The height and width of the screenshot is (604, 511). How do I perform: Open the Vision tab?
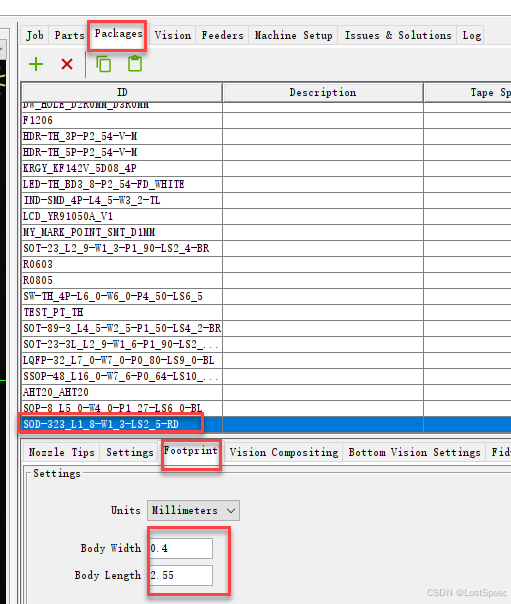pyautogui.click(x=173, y=35)
